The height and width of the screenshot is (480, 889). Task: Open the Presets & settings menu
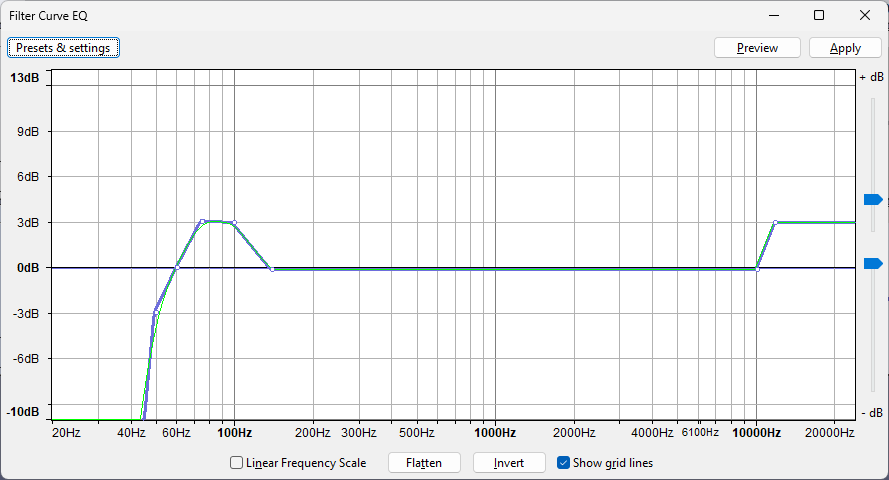pos(63,48)
